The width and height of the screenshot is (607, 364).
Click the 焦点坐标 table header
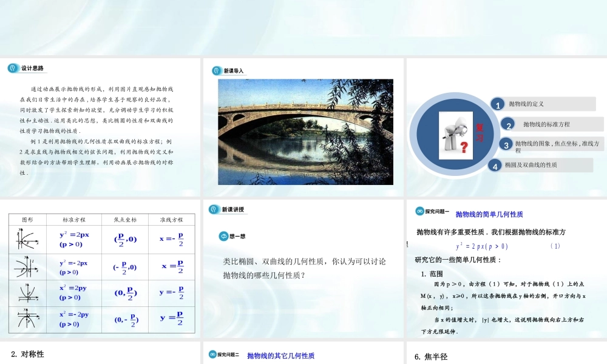(x=125, y=220)
